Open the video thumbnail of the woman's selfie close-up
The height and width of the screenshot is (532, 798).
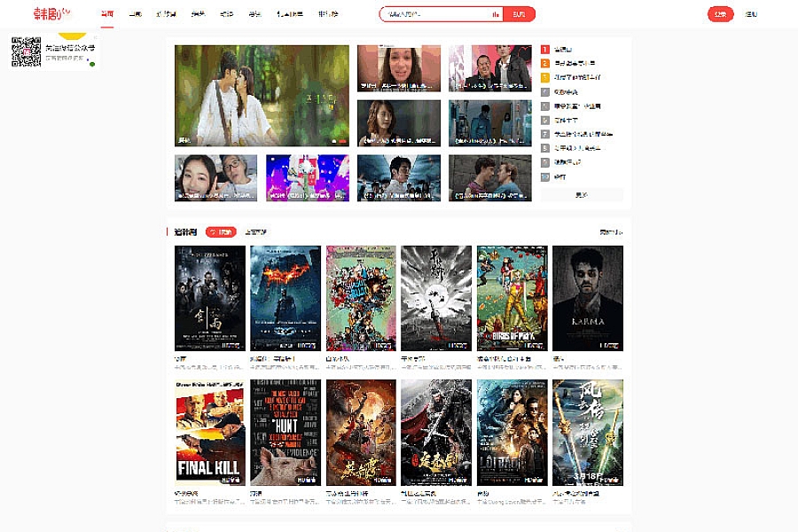398,68
